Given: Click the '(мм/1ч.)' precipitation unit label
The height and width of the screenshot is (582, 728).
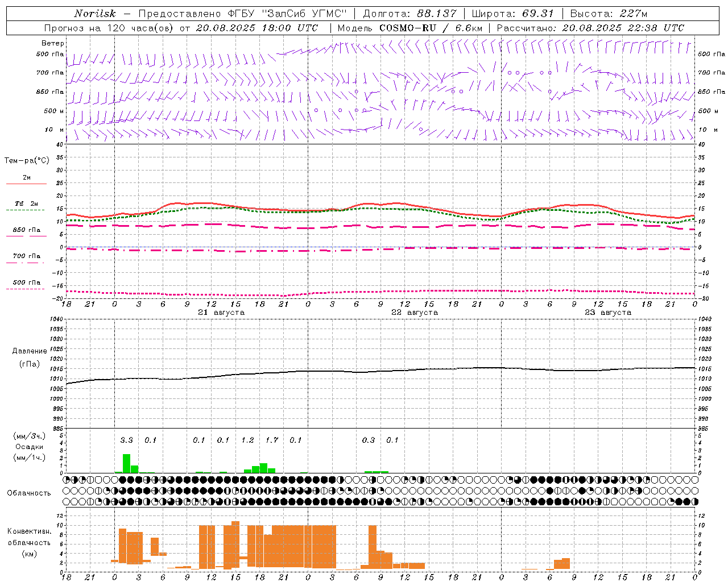Looking at the screenshot, I should point(30,458).
